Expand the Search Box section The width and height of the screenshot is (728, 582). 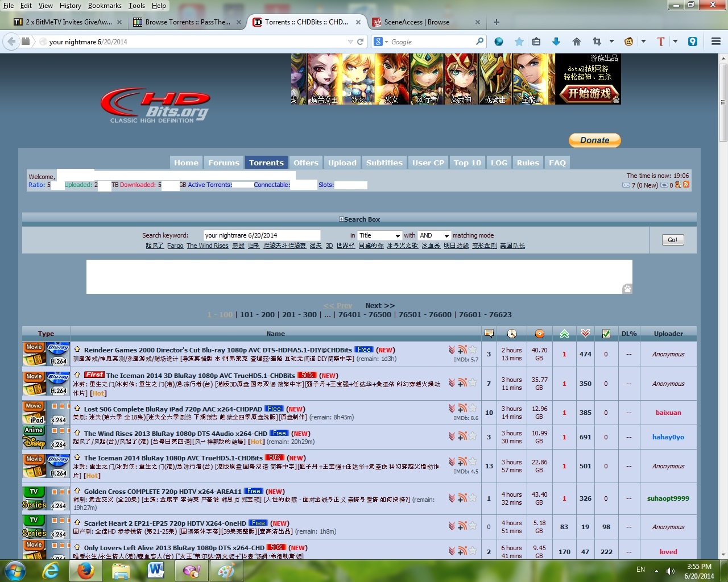tap(341, 219)
